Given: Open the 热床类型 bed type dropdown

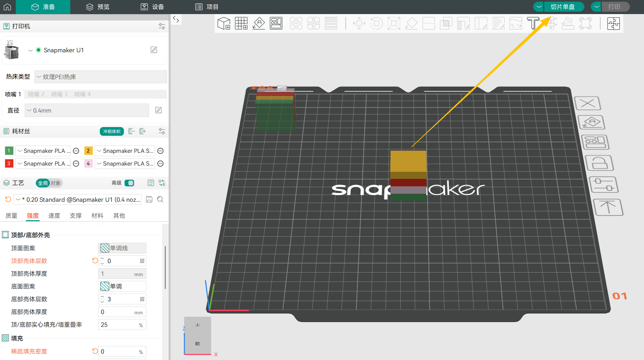Looking at the screenshot, I should pyautogui.click(x=100, y=77).
